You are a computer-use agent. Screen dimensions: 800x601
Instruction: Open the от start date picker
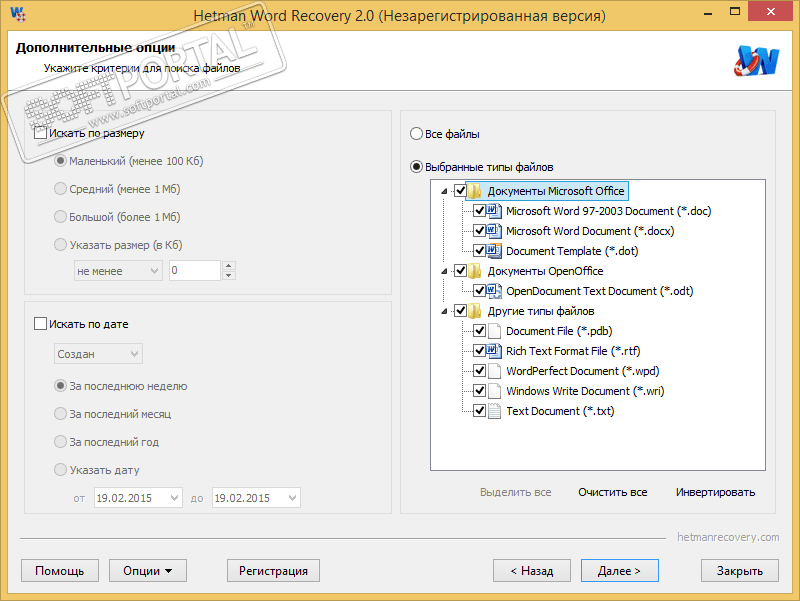click(x=138, y=498)
